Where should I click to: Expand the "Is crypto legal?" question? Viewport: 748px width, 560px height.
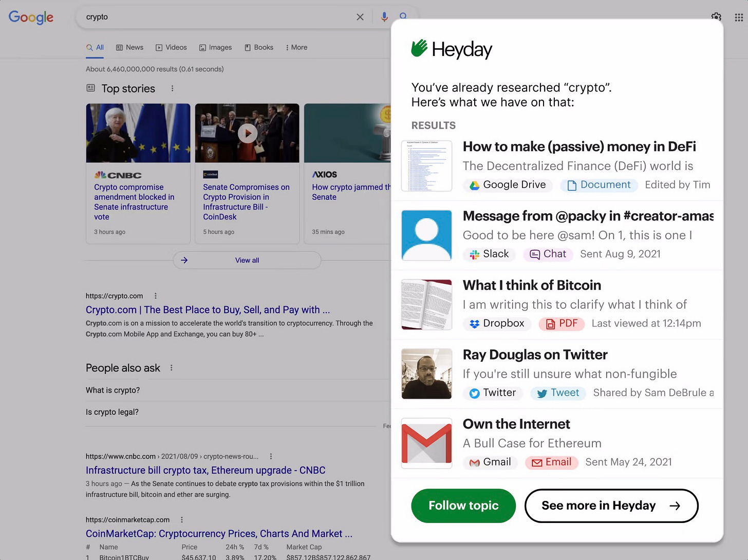[238, 412]
